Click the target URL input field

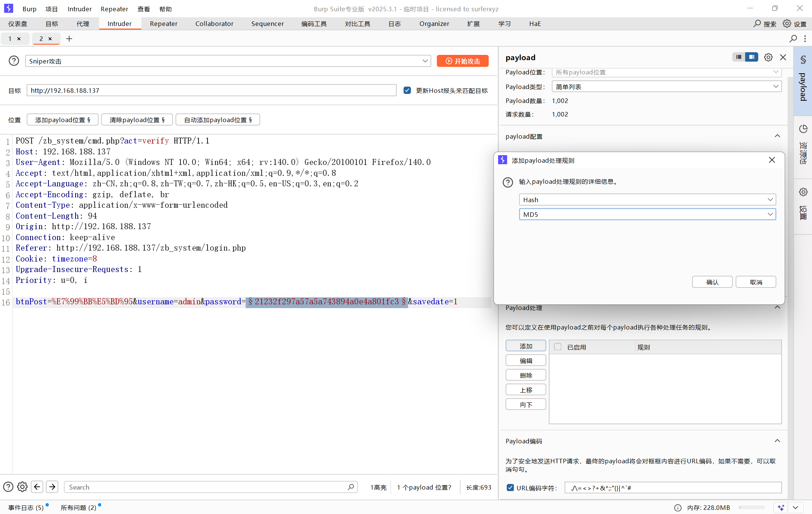[x=211, y=90]
